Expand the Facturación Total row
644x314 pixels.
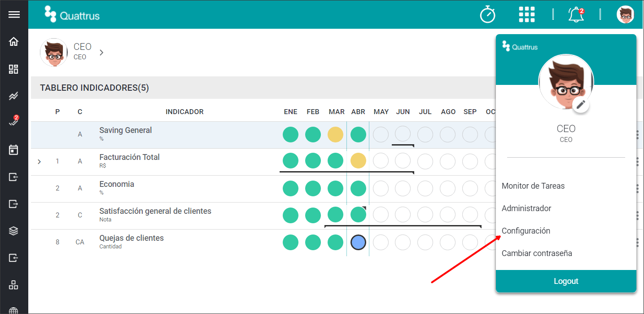[39, 161]
